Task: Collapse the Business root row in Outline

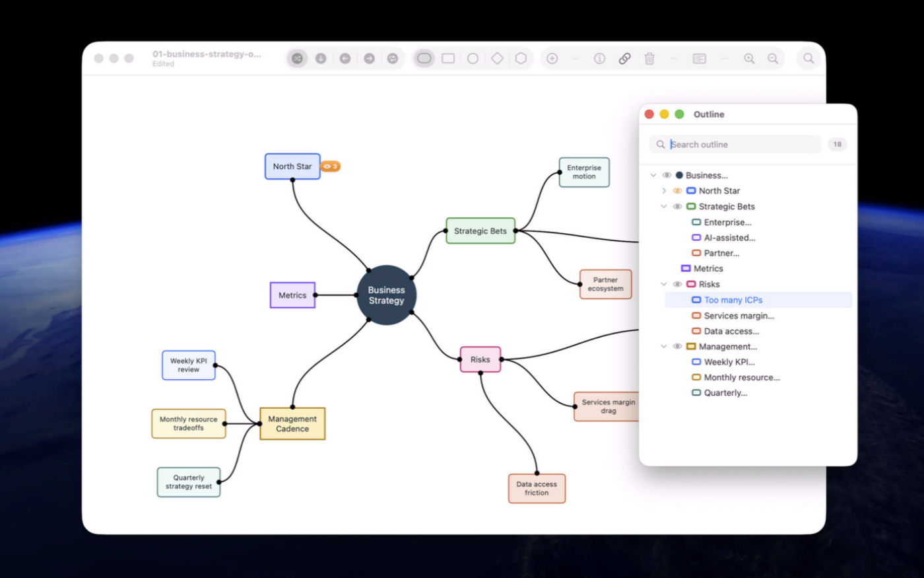Action: [x=653, y=175]
